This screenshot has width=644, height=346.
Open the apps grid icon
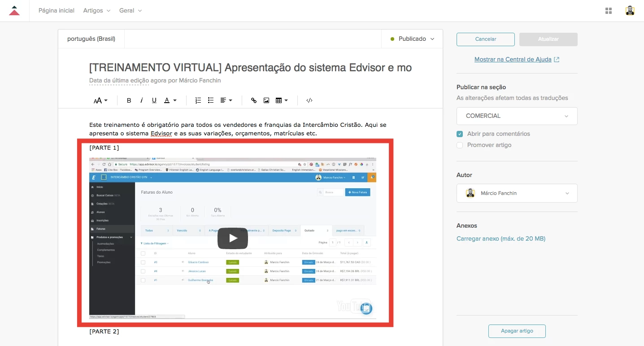(609, 11)
